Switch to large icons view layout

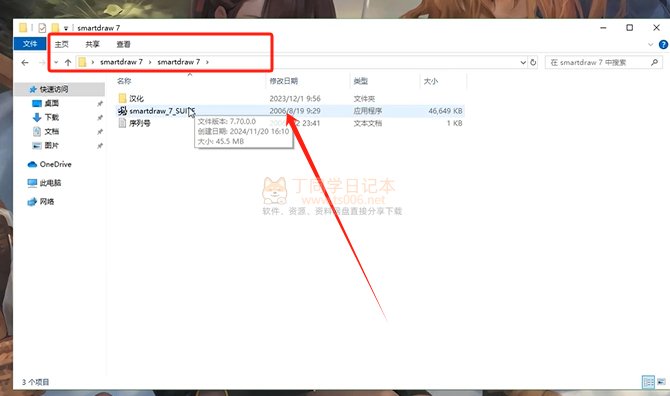(x=661, y=381)
